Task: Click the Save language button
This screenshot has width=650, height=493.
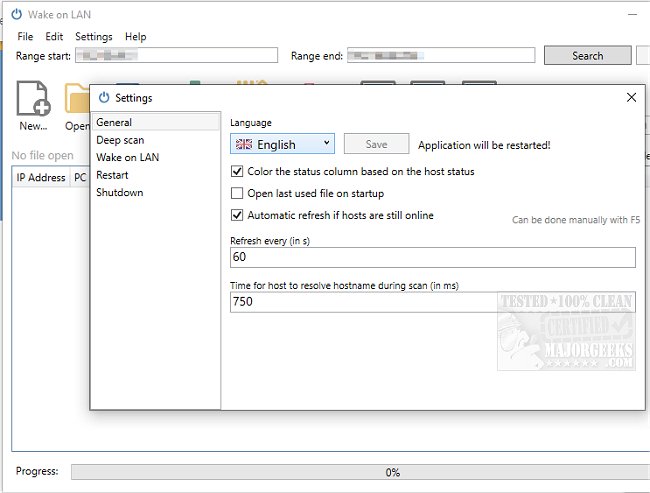Action: (376, 144)
